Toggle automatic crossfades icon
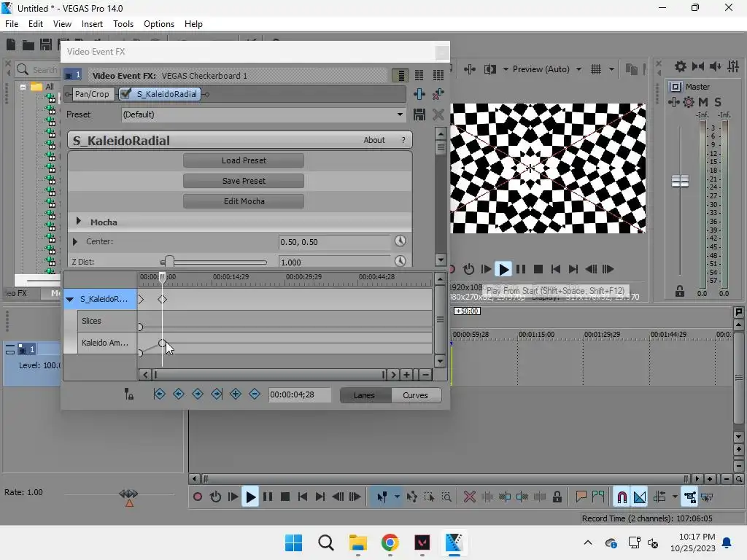Viewport: 747px width, 560px height. coord(640,497)
